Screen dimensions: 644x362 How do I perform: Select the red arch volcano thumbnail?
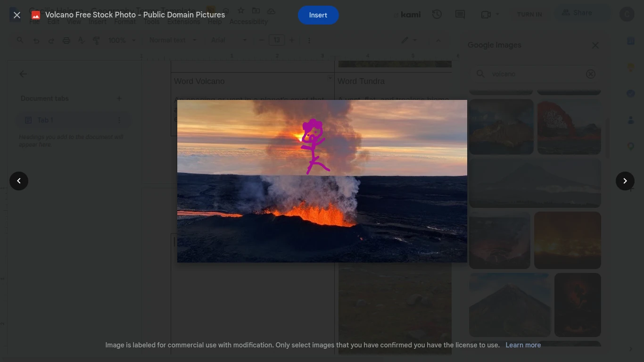coord(569,127)
